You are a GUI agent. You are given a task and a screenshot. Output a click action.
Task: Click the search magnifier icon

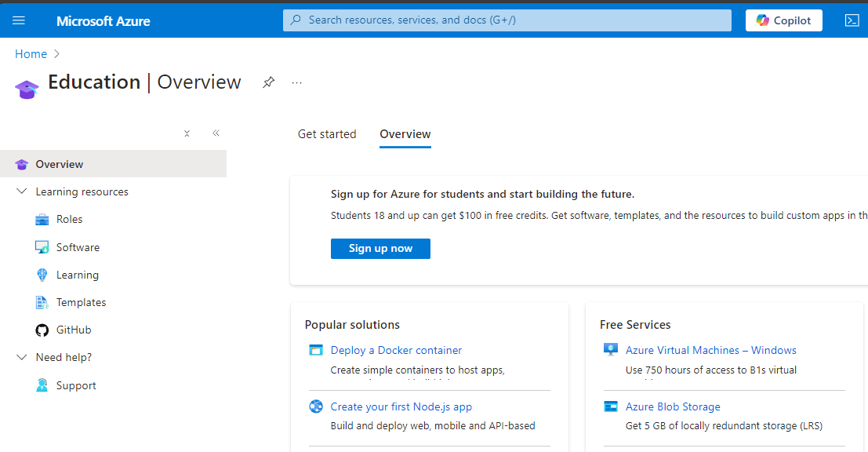pyautogui.click(x=296, y=20)
